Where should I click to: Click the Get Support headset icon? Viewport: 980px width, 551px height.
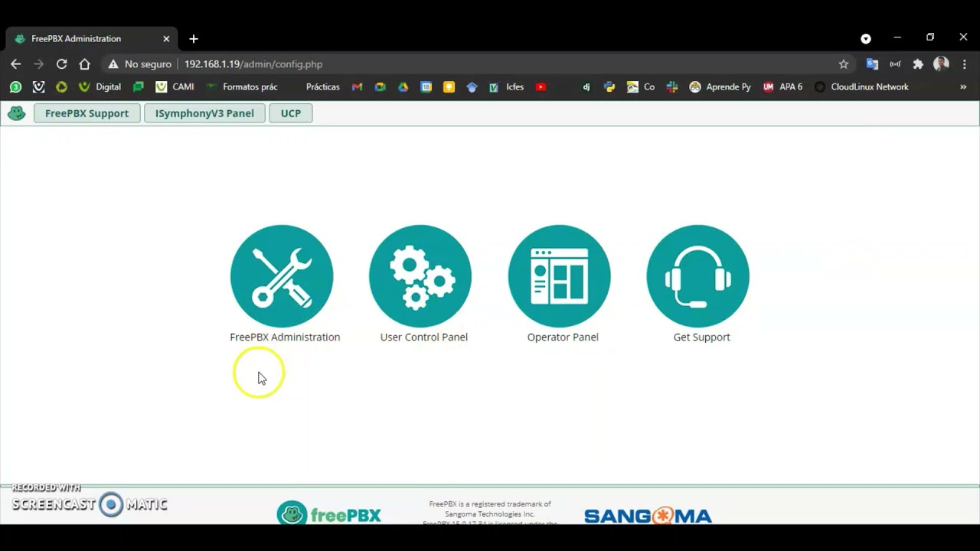(x=697, y=276)
